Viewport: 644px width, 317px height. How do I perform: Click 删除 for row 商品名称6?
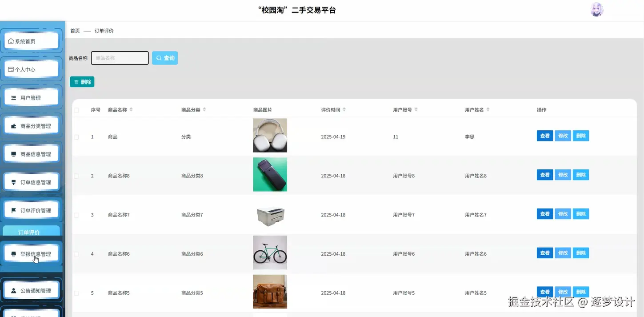[x=581, y=253]
